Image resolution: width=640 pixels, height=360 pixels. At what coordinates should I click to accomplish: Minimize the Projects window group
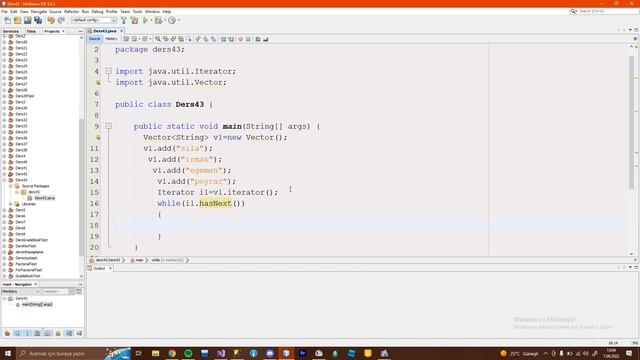click(80, 31)
